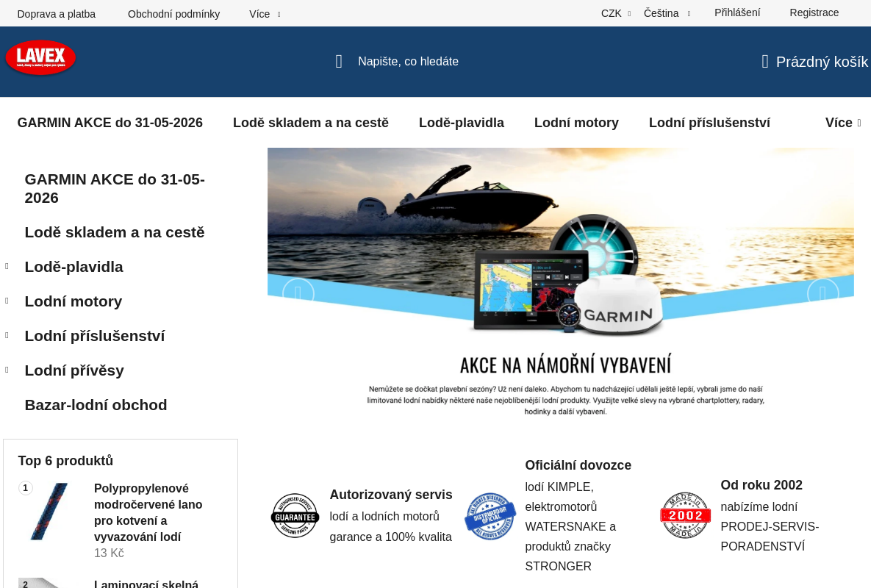Open the Čeština language dropdown
The height and width of the screenshot is (588, 882).
(667, 13)
